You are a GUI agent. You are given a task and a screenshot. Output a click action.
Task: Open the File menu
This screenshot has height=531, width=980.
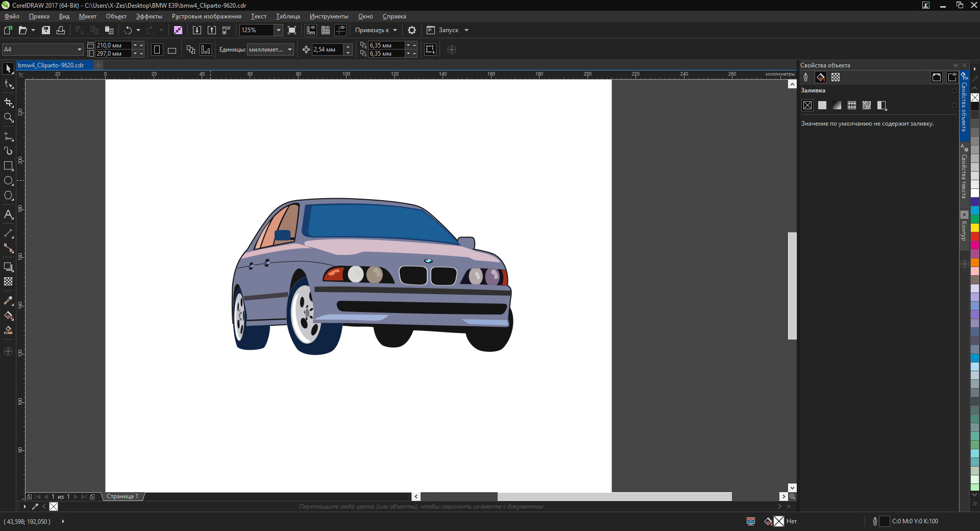[12, 16]
